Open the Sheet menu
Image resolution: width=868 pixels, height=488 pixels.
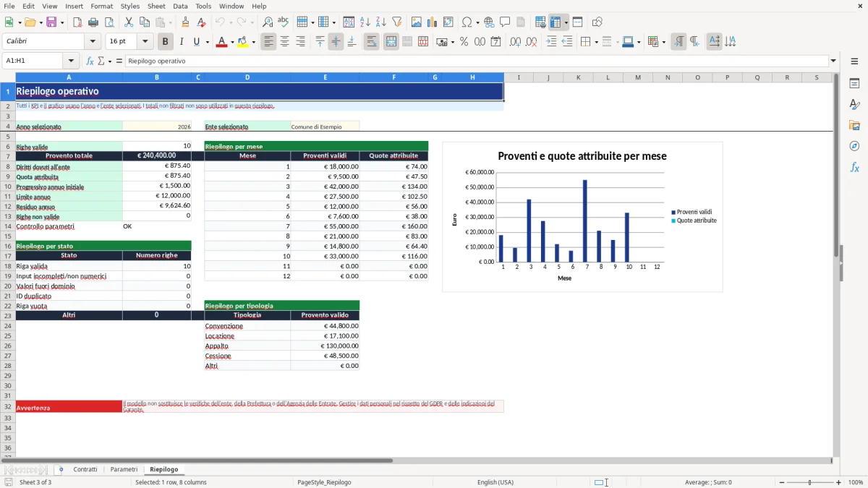[156, 6]
